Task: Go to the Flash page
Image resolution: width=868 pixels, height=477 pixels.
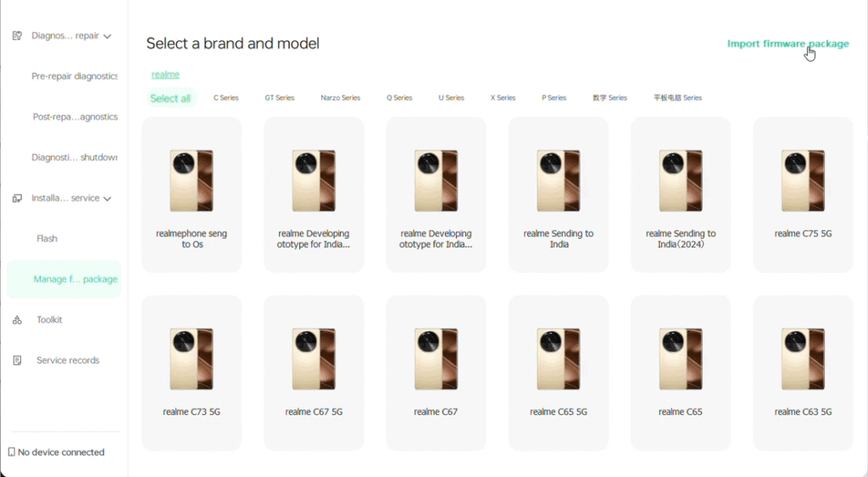Action: tap(47, 239)
